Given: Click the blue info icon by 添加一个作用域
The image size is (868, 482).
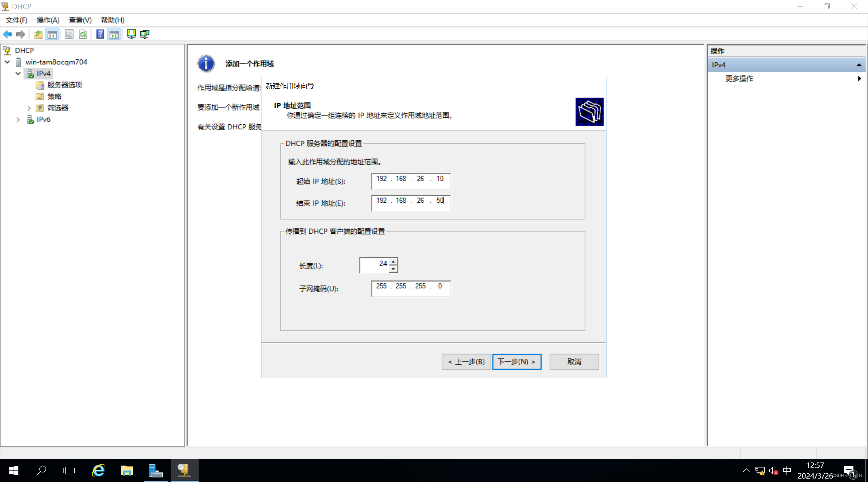Looking at the screenshot, I should [x=206, y=64].
